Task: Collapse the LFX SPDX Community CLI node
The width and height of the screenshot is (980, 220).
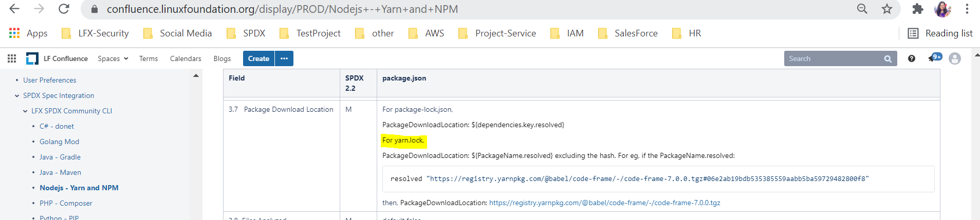Action: (x=25, y=111)
